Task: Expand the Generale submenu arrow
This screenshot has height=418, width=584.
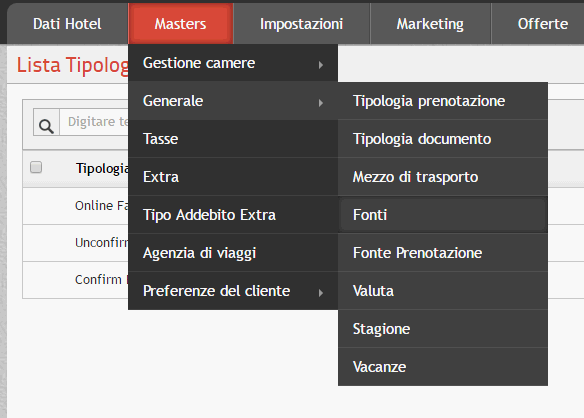Action: [321, 102]
